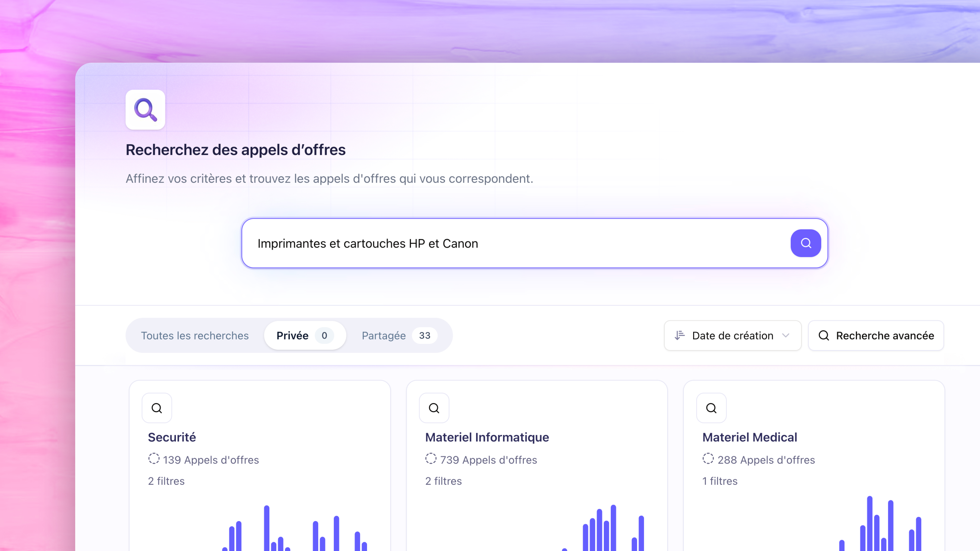Open the Materiel Informatique saved search title

[487, 437]
